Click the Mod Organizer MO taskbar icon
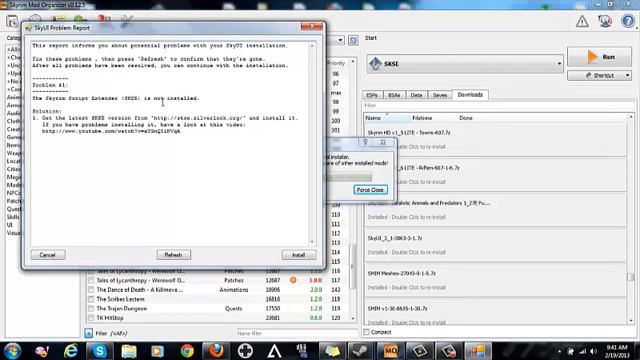 390,351
